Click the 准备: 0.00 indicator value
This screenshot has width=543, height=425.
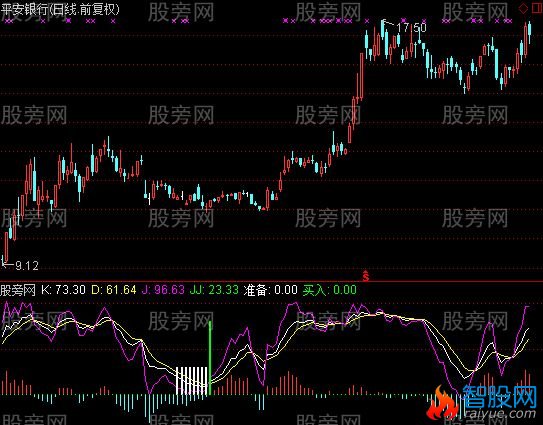(270, 290)
